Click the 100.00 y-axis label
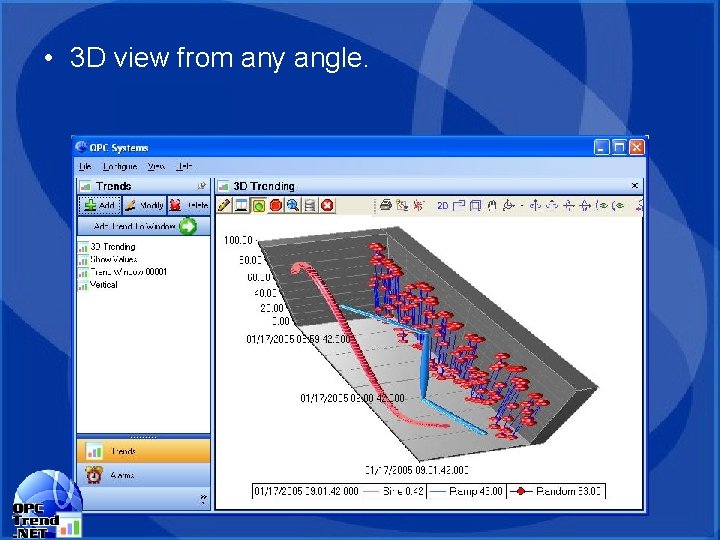Screen dimensions: 720x540 click(238, 240)
